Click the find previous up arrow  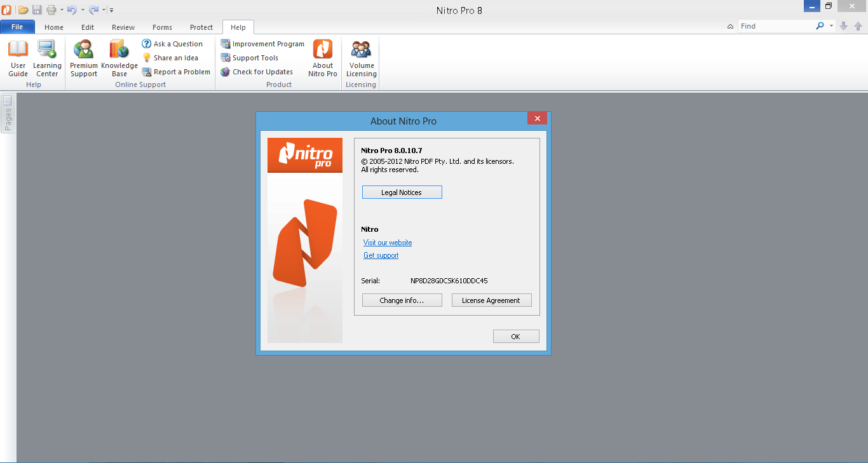coord(858,26)
